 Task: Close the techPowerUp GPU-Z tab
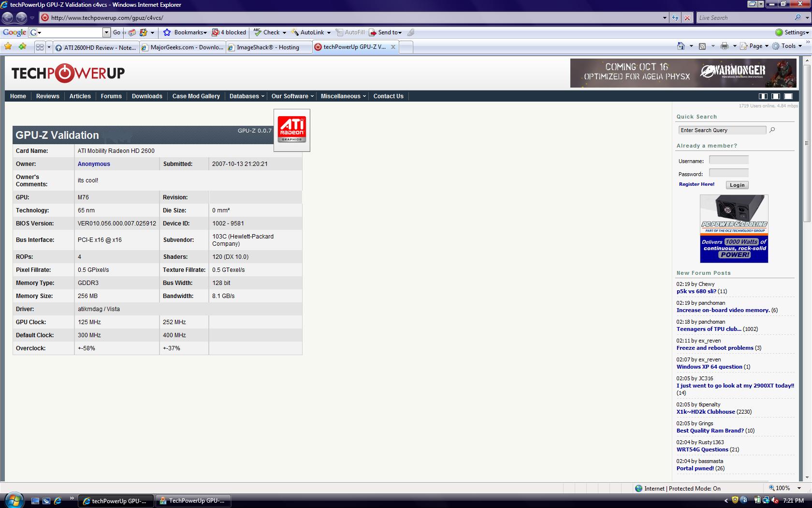393,47
